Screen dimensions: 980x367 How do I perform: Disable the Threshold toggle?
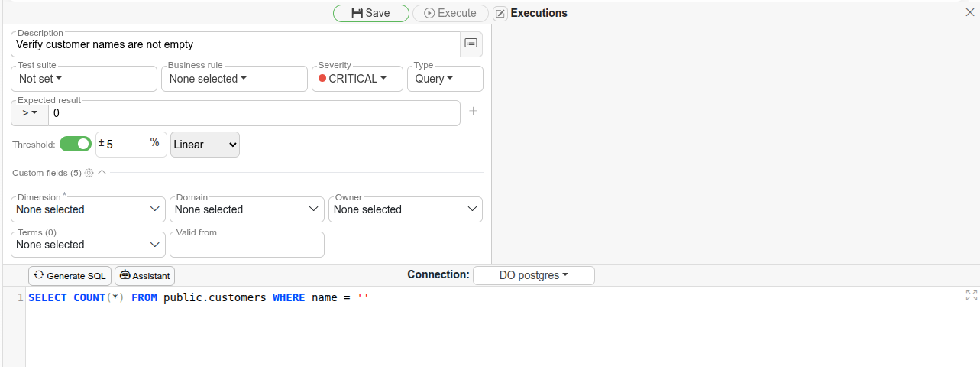(x=76, y=144)
